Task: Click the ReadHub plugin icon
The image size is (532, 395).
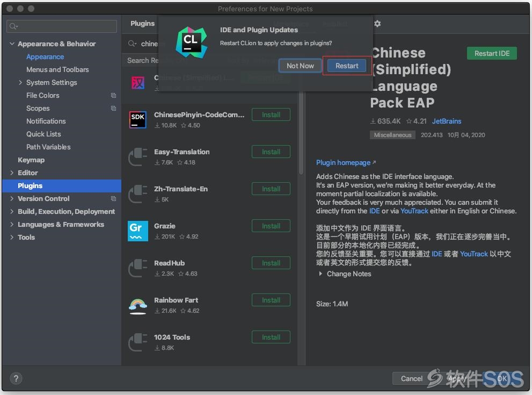Action: pyautogui.click(x=138, y=268)
